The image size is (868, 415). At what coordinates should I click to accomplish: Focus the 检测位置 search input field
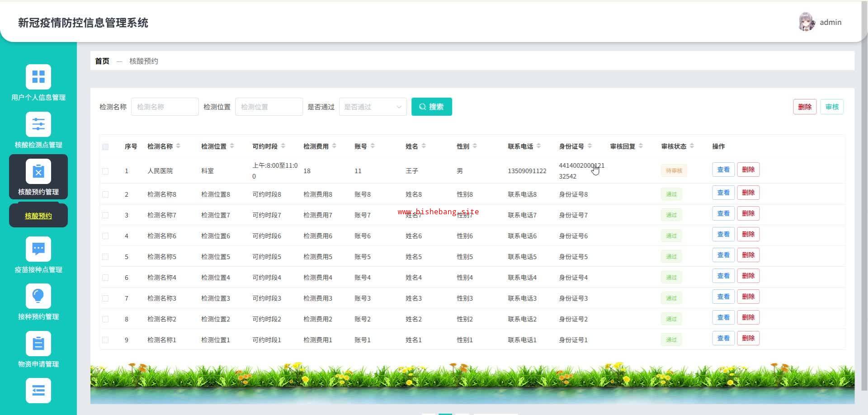[269, 107]
